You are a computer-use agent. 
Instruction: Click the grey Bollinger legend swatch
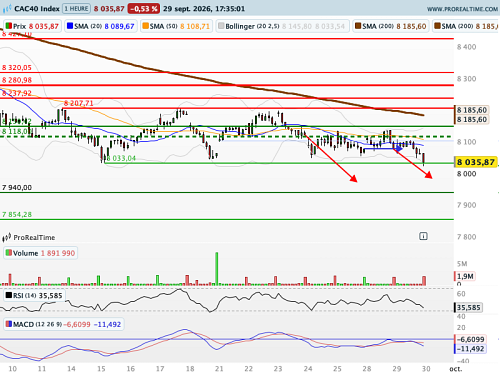pos(221,26)
